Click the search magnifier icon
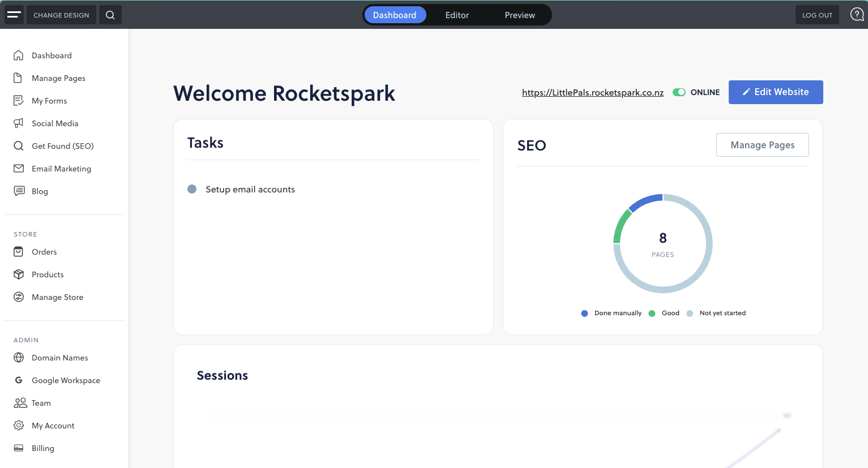 tap(110, 15)
